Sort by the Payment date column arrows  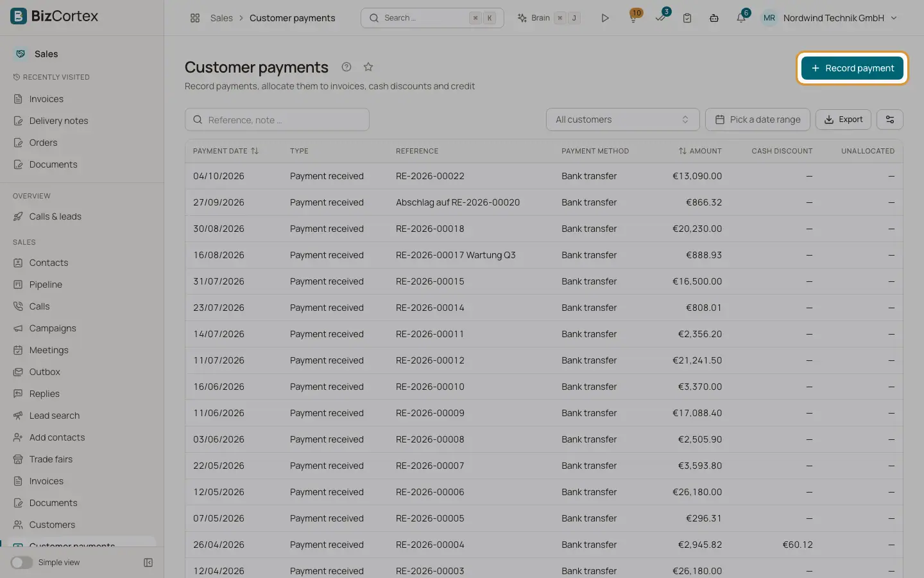255,151
